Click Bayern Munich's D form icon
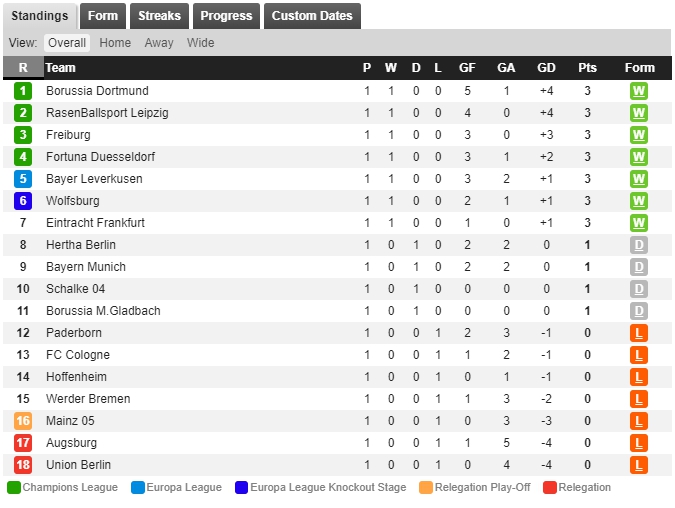This screenshot has height=508, width=675. (639, 267)
